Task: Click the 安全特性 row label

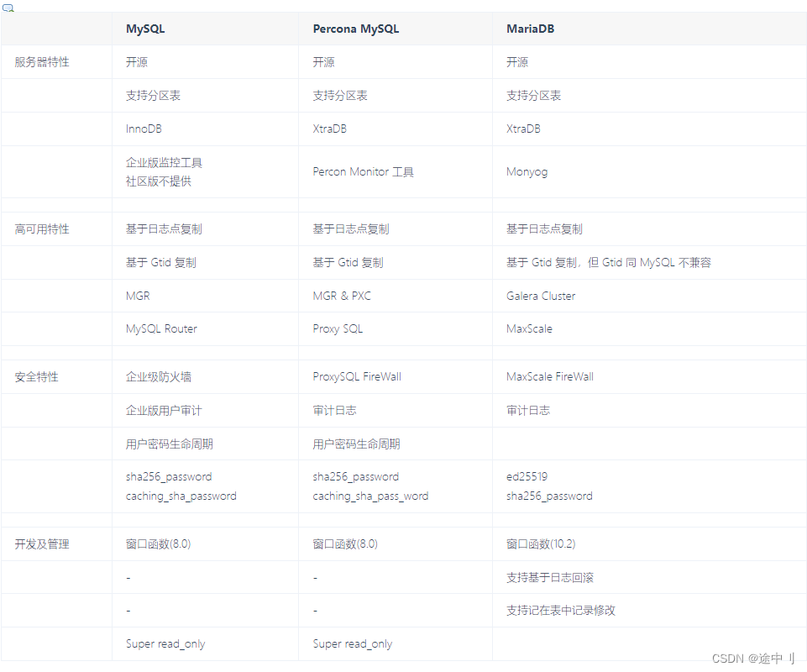Action: [34, 376]
